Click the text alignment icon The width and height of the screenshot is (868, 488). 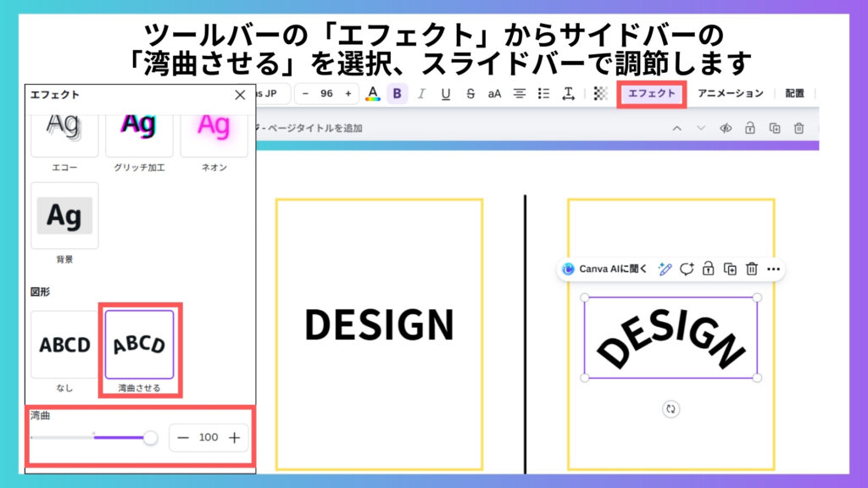pos(520,94)
